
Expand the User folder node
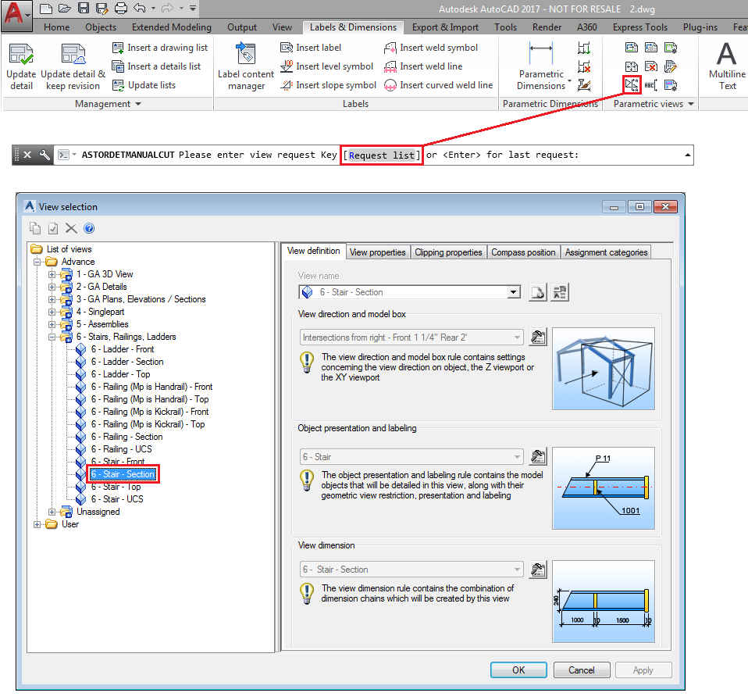pos(37,524)
